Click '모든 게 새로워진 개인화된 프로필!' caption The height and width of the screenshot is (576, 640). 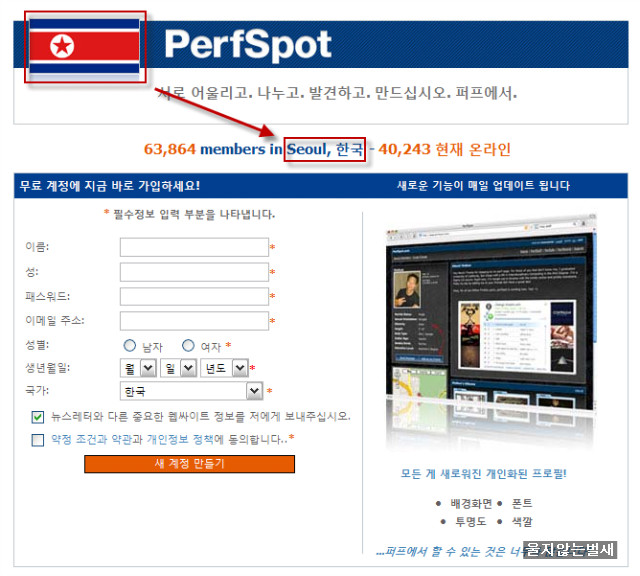pos(484,474)
